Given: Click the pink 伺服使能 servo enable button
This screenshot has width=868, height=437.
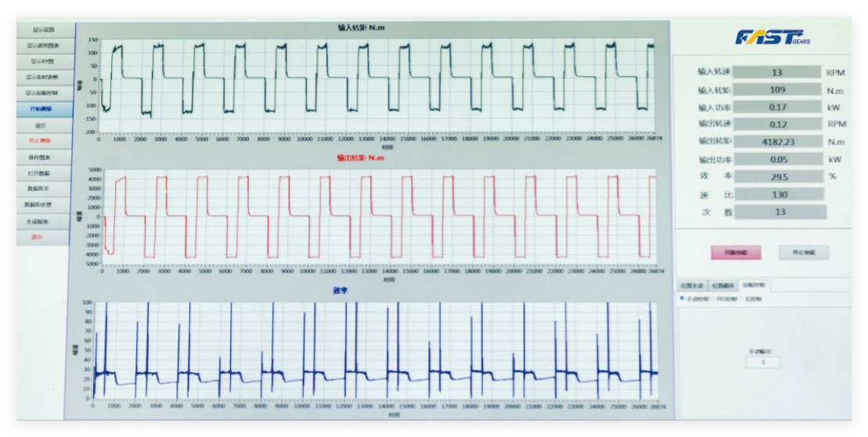Looking at the screenshot, I should 735,252.
